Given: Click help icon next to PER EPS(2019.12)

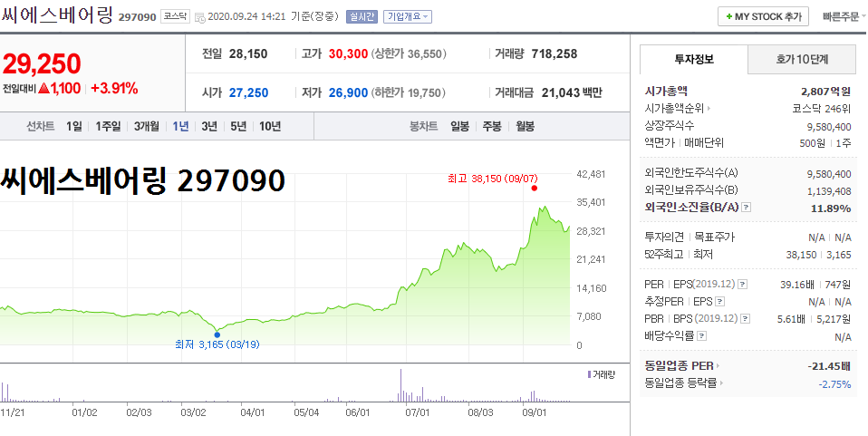Looking at the screenshot, I should point(742,285).
